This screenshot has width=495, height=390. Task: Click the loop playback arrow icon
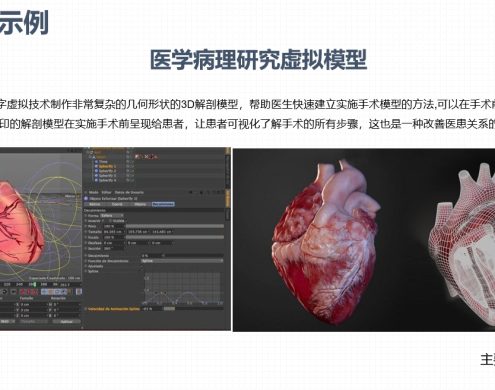point(4,292)
